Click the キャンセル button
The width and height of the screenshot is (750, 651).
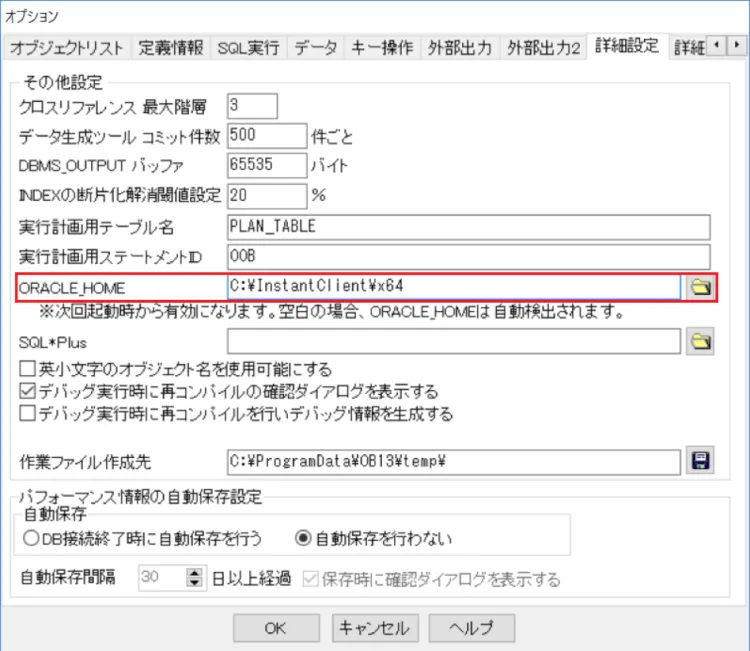[375, 628]
